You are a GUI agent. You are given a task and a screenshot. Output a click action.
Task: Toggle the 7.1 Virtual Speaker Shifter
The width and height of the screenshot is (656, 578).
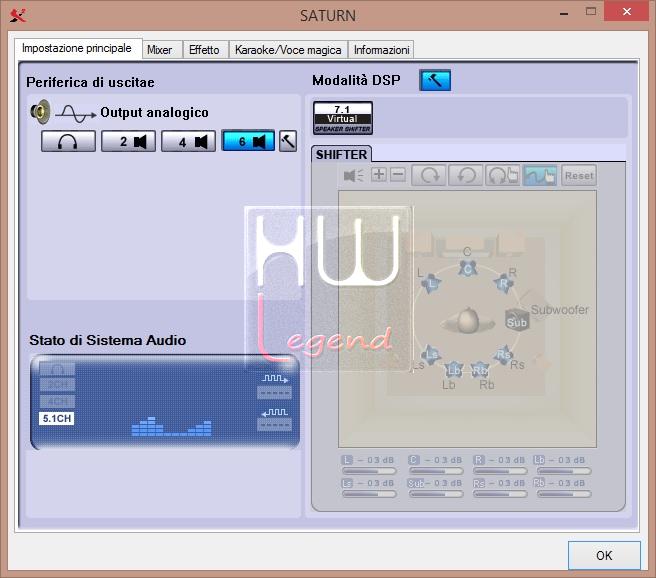tap(343, 118)
